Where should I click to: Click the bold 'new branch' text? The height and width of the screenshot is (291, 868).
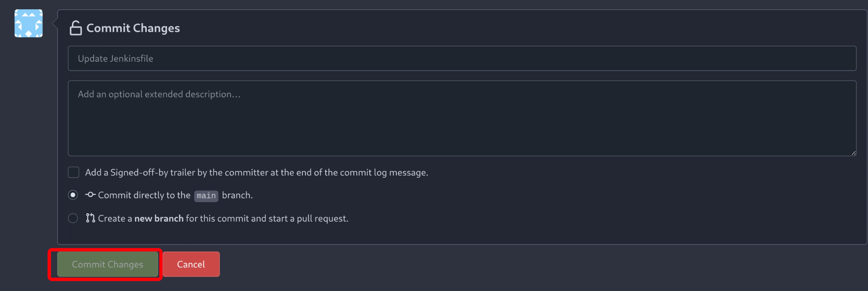click(x=159, y=219)
